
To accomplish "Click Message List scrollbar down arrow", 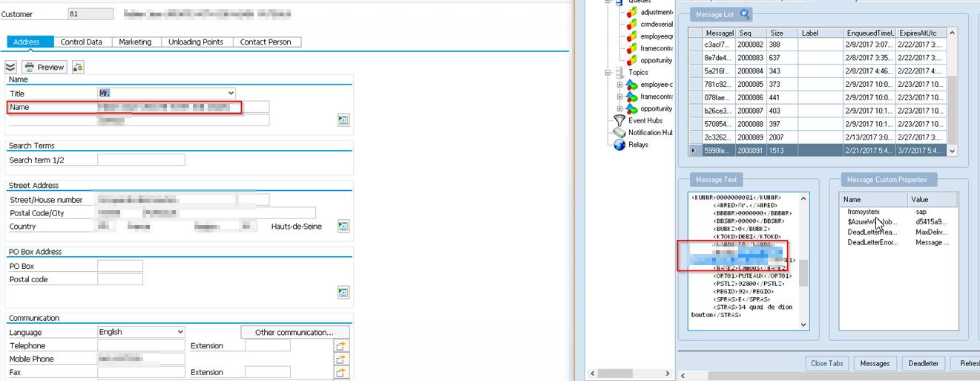I will (x=953, y=151).
